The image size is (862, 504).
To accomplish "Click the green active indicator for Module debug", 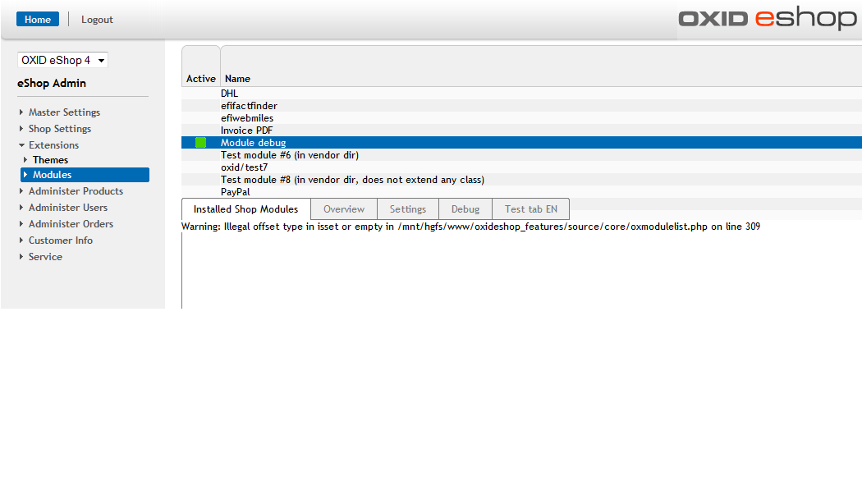I will [x=200, y=143].
